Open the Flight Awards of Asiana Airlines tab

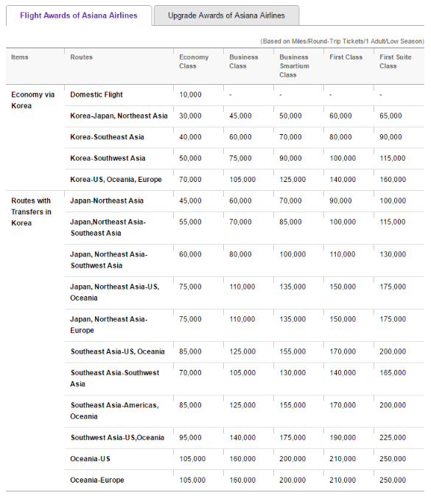pos(79,15)
